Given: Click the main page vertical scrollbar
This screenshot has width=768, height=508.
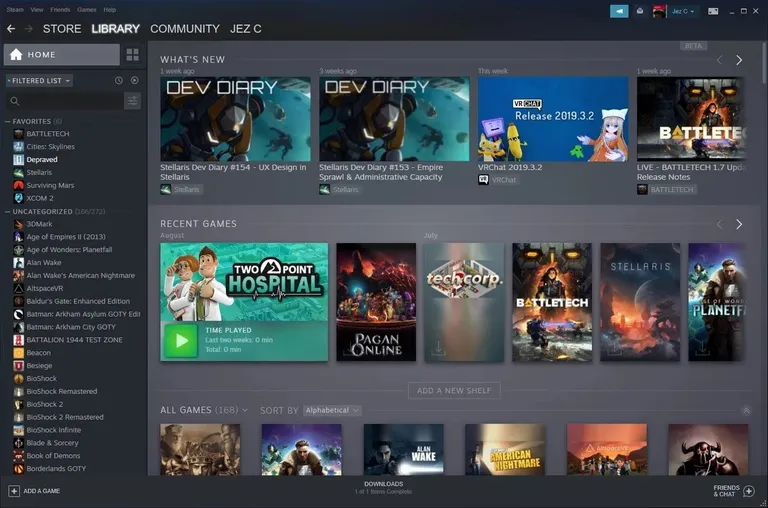Looking at the screenshot, I should 765,62.
